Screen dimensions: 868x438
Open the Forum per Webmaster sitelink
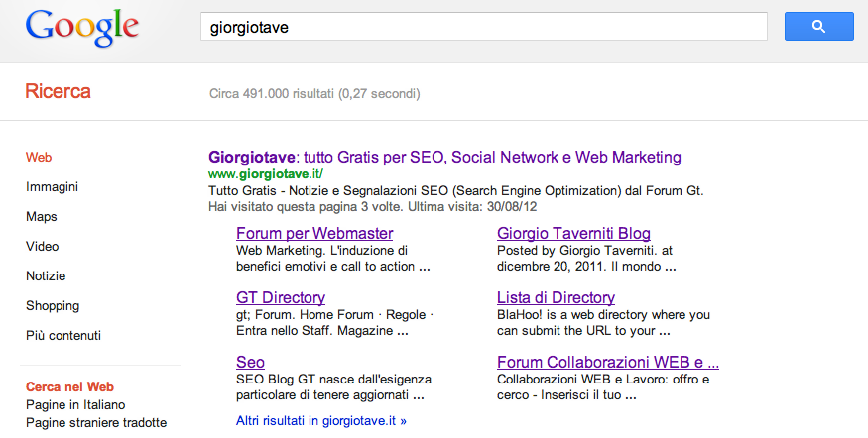click(314, 234)
